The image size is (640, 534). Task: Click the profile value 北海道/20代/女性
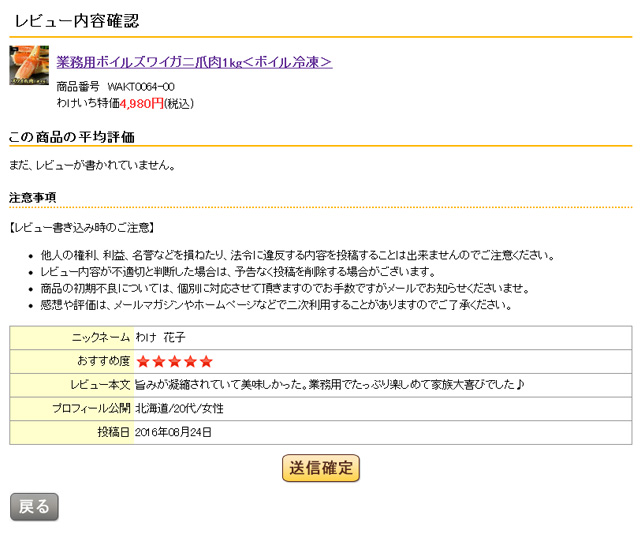click(x=179, y=408)
